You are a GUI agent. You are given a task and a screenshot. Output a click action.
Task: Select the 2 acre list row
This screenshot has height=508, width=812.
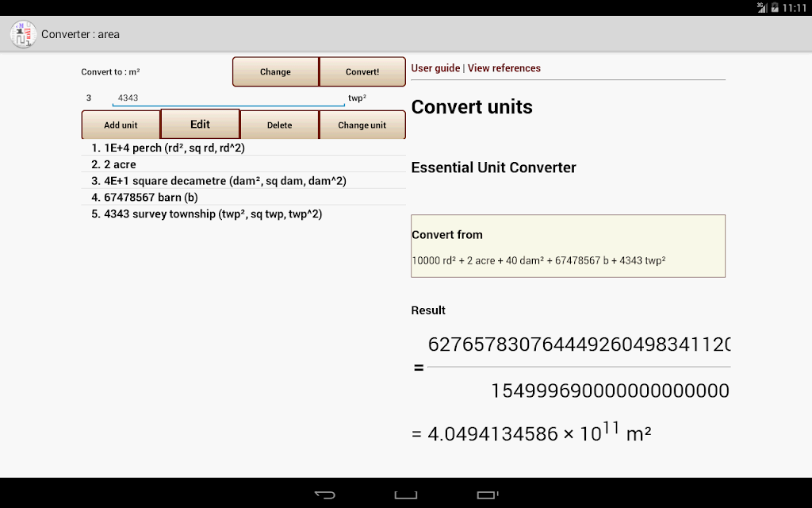(243, 164)
